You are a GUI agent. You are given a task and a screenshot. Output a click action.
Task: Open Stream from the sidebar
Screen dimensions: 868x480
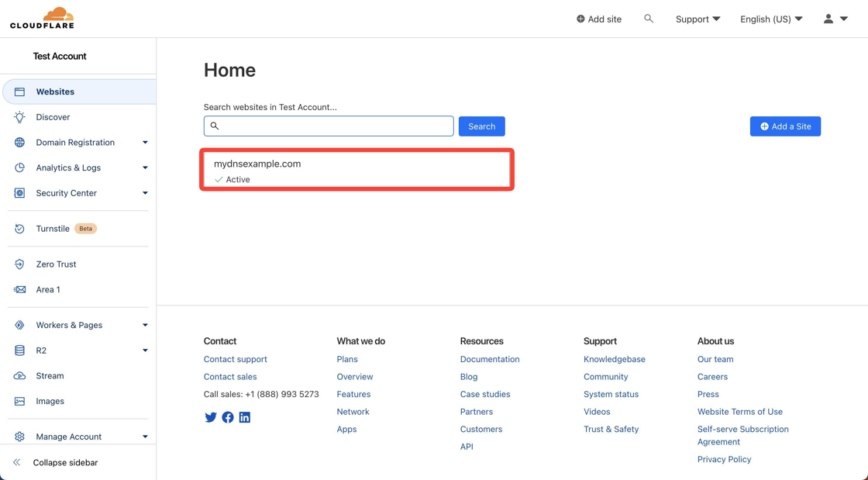point(50,376)
